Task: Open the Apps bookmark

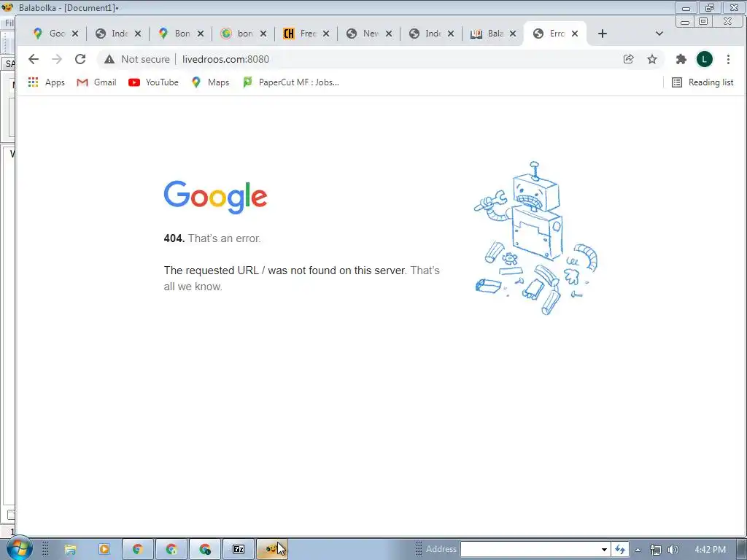Action: (x=46, y=82)
